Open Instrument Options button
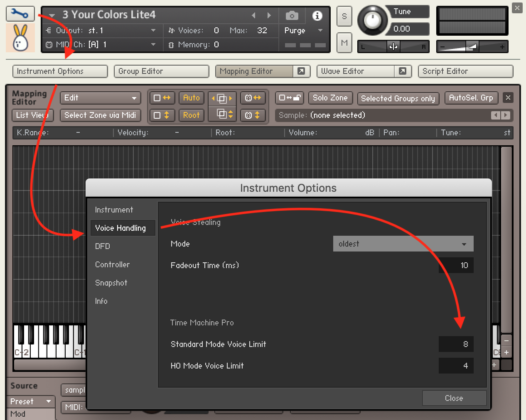526x420 pixels. pyautogui.click(x=60, y=71)
